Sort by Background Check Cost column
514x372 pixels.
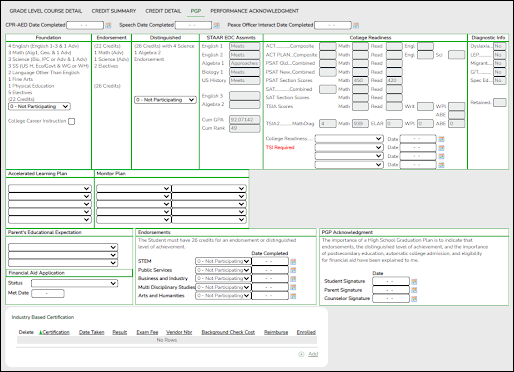(228, 332)
